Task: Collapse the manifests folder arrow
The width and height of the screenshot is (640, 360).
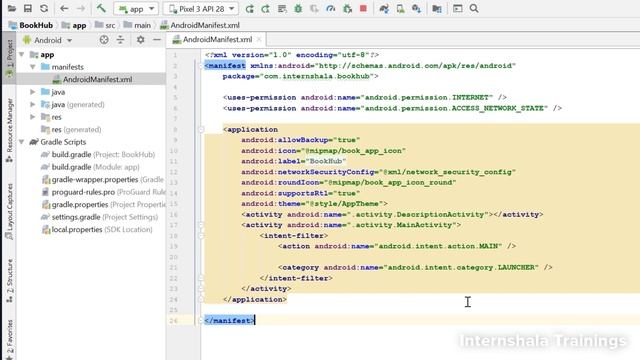Action: point(33,67)
